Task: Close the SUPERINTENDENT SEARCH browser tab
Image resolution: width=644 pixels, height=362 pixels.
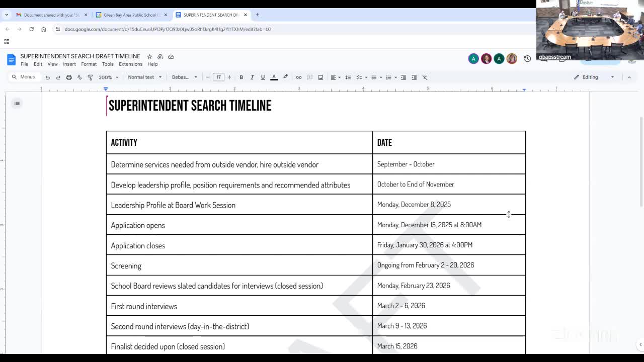Action: (x=246, y=15)
